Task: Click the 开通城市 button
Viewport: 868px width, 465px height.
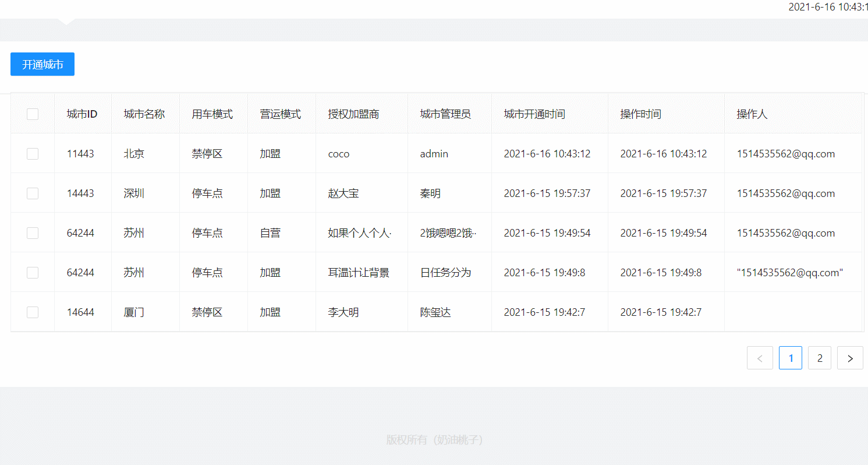Action: point(42,64)
